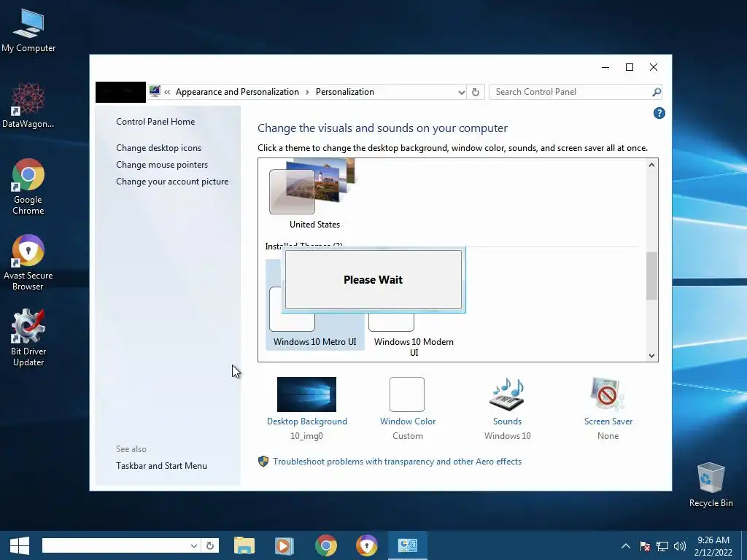The width and height of the screenshot is (747, 560).
Task: Open Chrome from the taskbar
Action: (326, 545)
